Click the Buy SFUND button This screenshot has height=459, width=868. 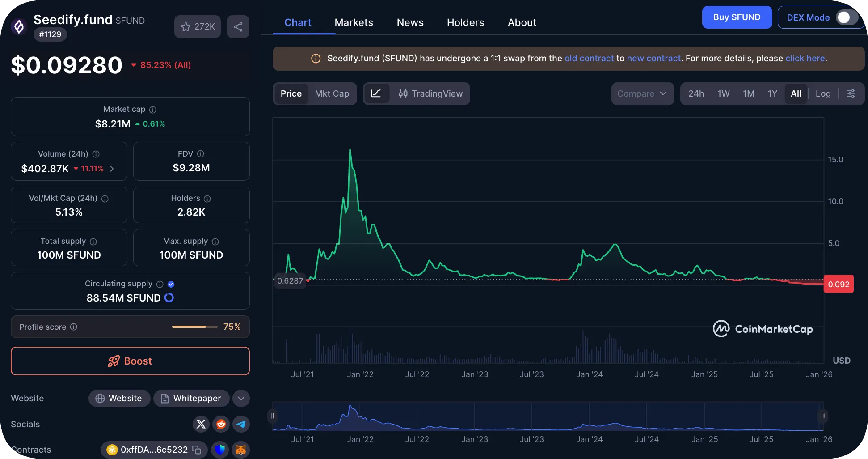click(x=737, y=17)
